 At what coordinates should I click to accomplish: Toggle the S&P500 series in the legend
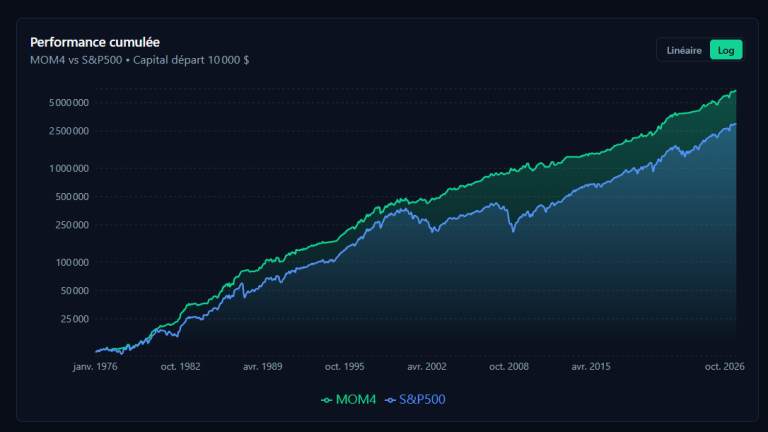(x=415, y=400)
